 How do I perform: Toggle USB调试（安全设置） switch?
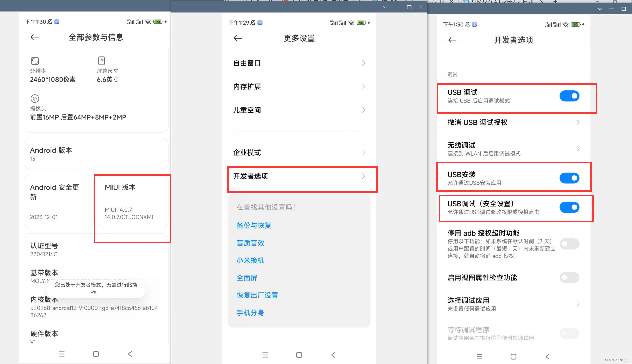click(x=569, y=207)
